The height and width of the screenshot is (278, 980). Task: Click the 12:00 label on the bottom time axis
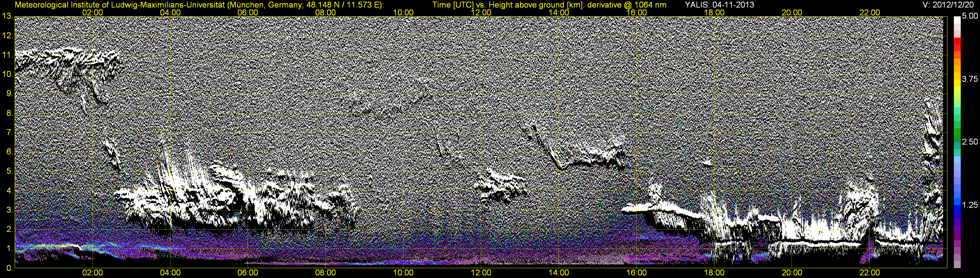pyautogui.click(x=481, y=273)
